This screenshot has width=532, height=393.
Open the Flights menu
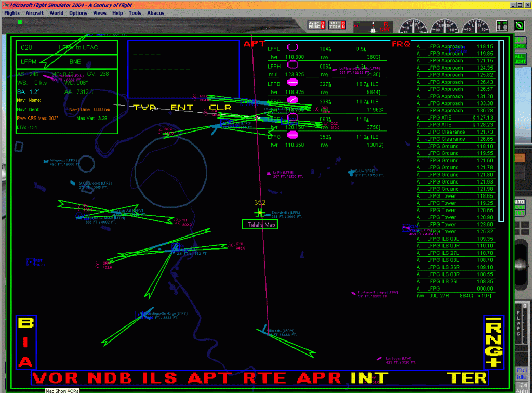(x=12, y=13)
